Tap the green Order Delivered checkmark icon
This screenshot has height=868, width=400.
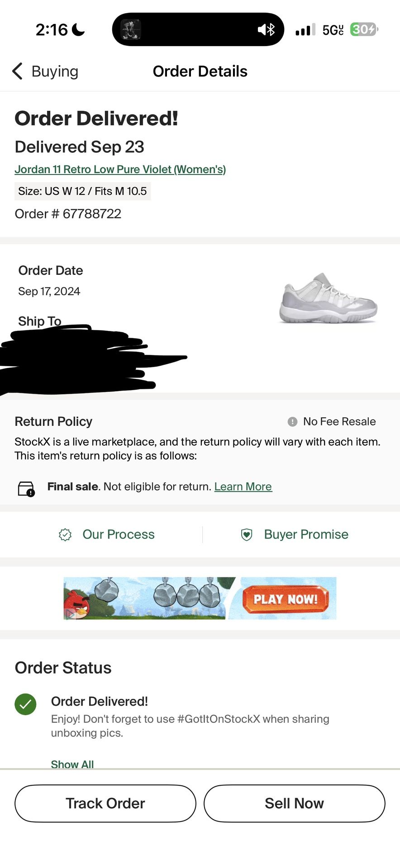(x=26, y=704)
